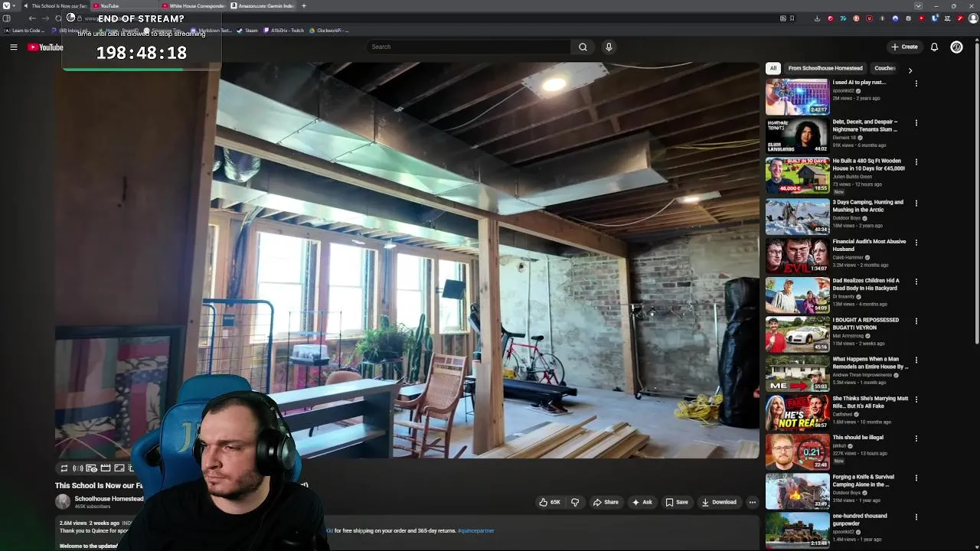Open the YouTube account avatar menu
980x551 pixels.
[956, 47]
